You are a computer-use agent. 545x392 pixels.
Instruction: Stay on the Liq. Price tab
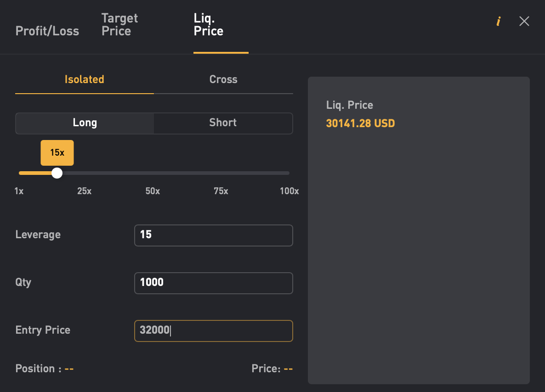208,24
